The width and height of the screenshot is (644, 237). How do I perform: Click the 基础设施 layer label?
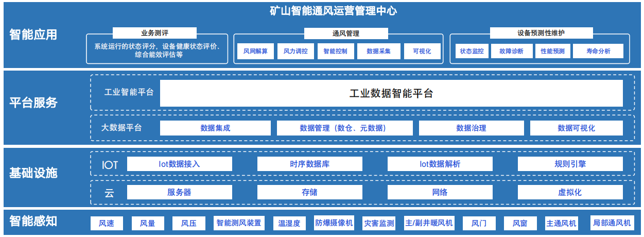click(x=33, y=173)
